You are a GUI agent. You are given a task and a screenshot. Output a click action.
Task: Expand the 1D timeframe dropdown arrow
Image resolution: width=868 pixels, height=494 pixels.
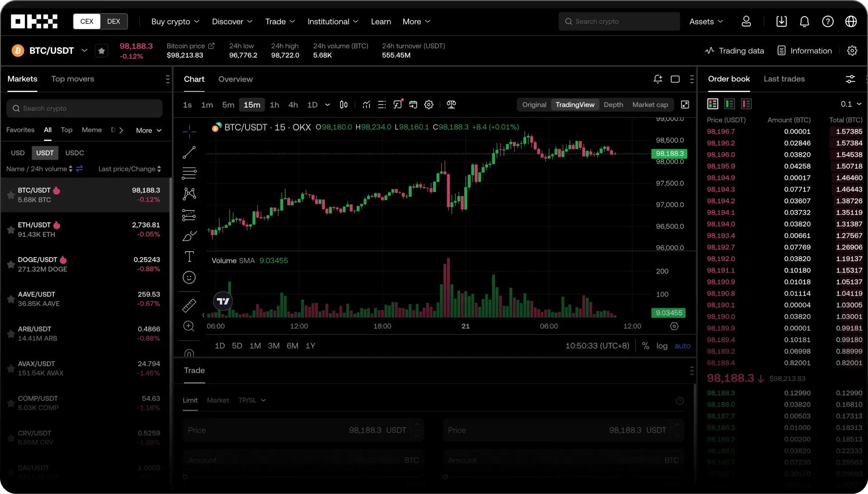point(328,105)
